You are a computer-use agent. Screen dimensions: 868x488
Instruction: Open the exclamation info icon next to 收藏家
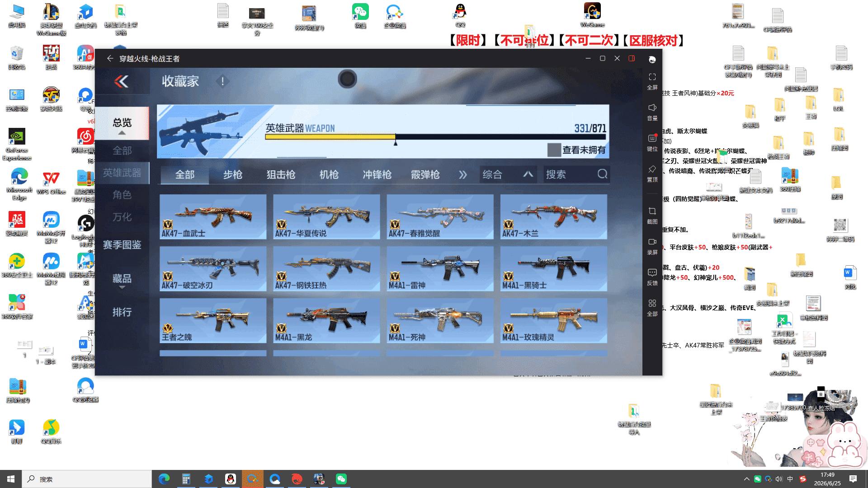tap(222, 81)
